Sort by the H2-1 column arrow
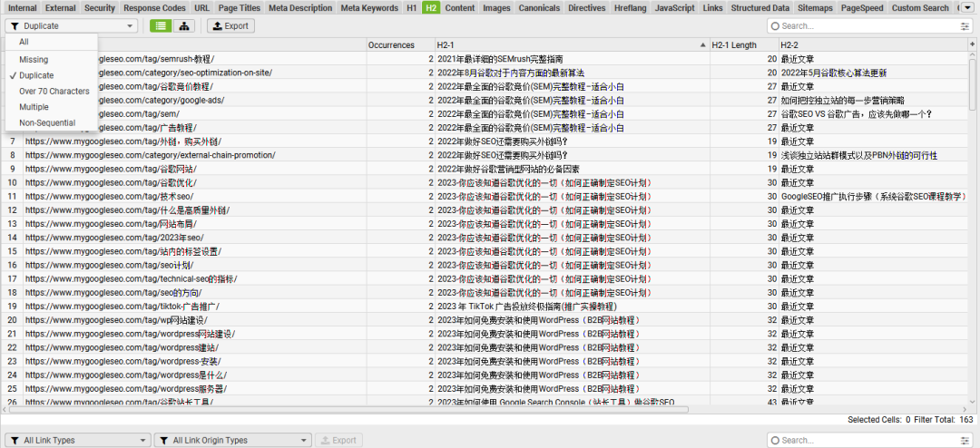 point(703,45)
